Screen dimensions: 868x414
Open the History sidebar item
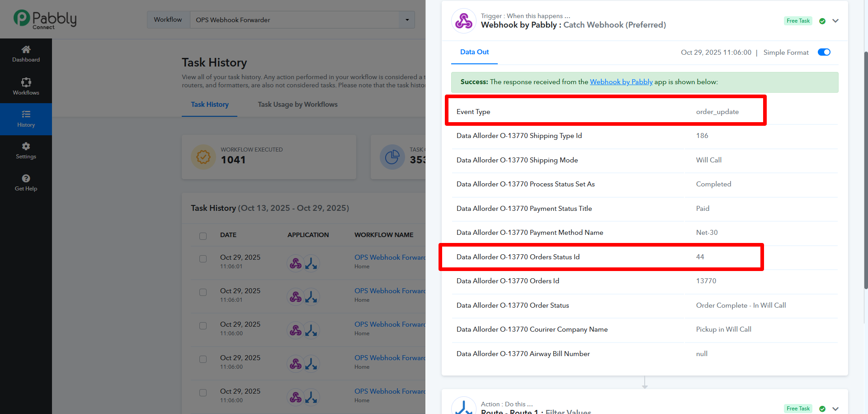pos(26,119)
